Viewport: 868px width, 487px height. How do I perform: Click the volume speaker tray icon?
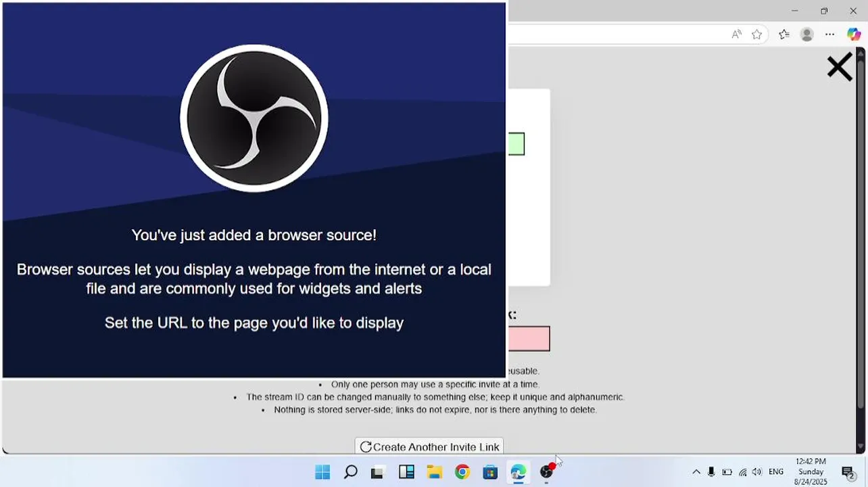click(757, 472)
